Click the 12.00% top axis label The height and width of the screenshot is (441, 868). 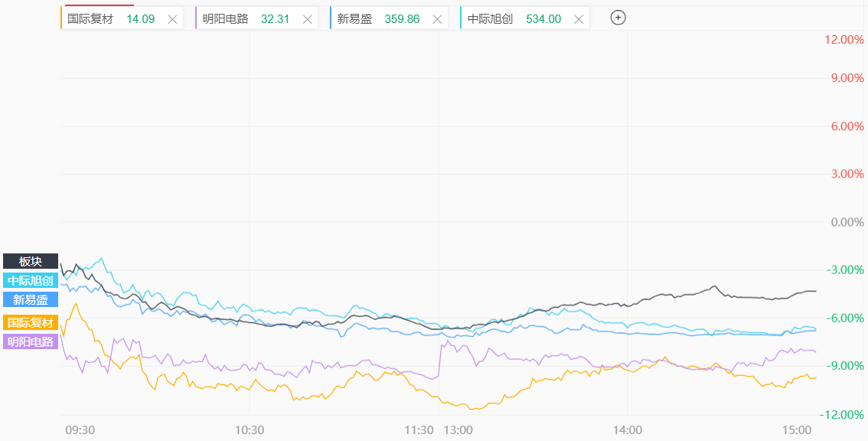(844, 40)
